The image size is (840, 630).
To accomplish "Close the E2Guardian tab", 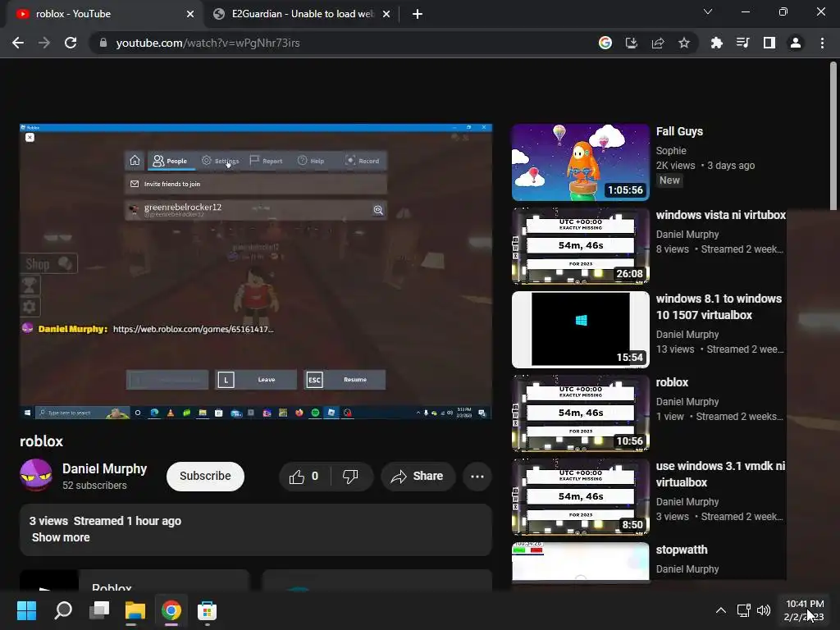I will coord(386,14).
